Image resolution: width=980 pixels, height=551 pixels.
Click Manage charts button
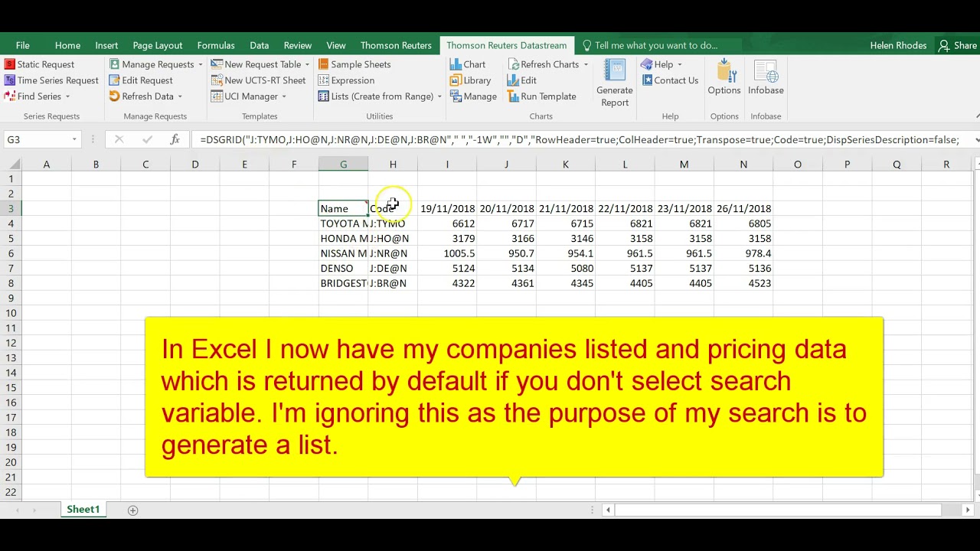(x=473, y=96)
